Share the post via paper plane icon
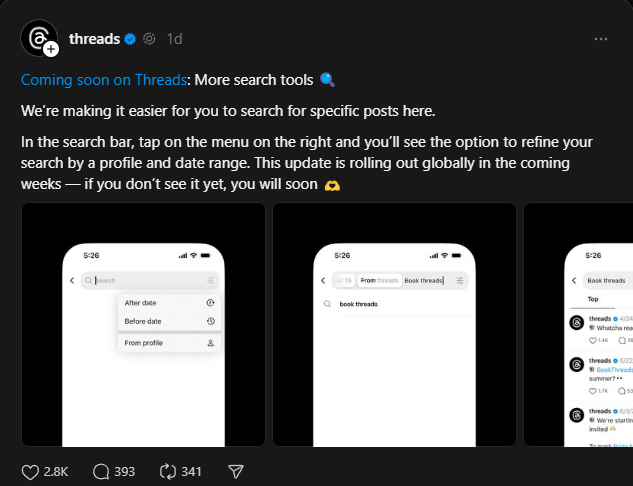The width and height of the screenshot is (633, 486). pyautogui.click(x=236, y=471)
